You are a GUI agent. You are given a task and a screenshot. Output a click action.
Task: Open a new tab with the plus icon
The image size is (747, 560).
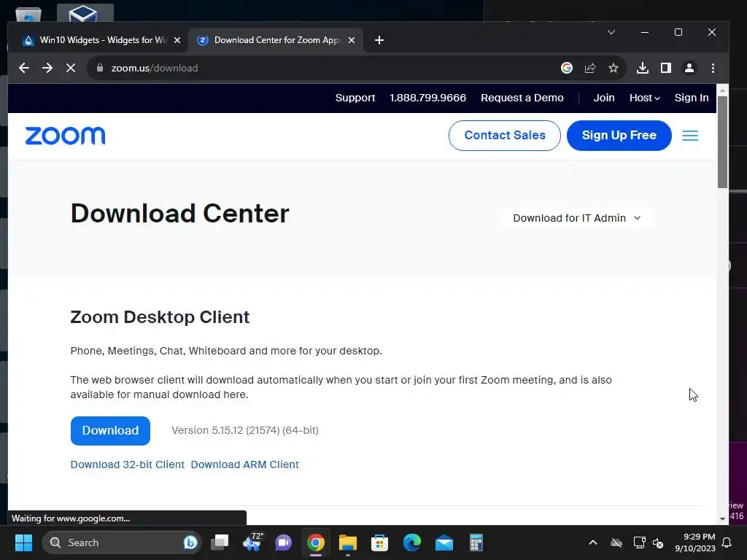pyautogui.click(x=379, y=41)
